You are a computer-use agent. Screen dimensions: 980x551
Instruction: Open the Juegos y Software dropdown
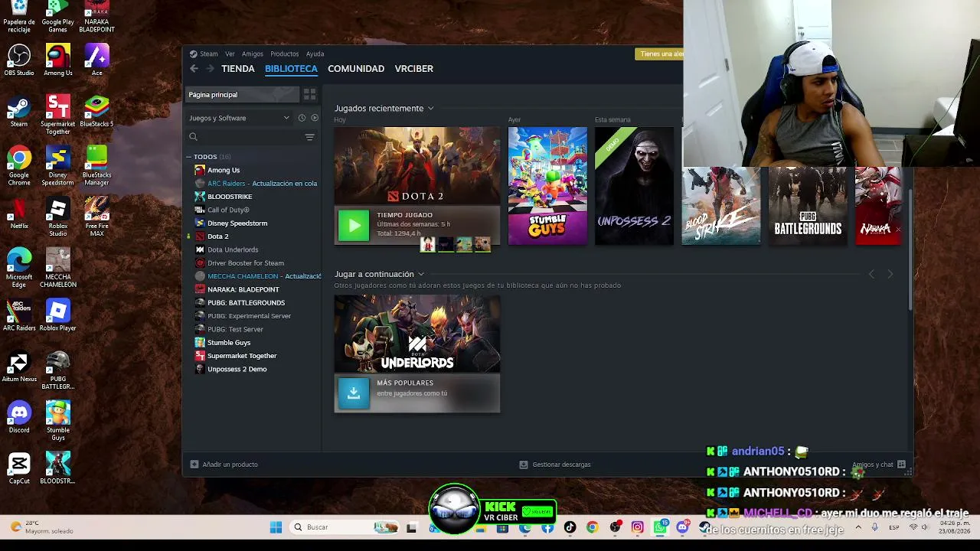(x=240, y=118)
